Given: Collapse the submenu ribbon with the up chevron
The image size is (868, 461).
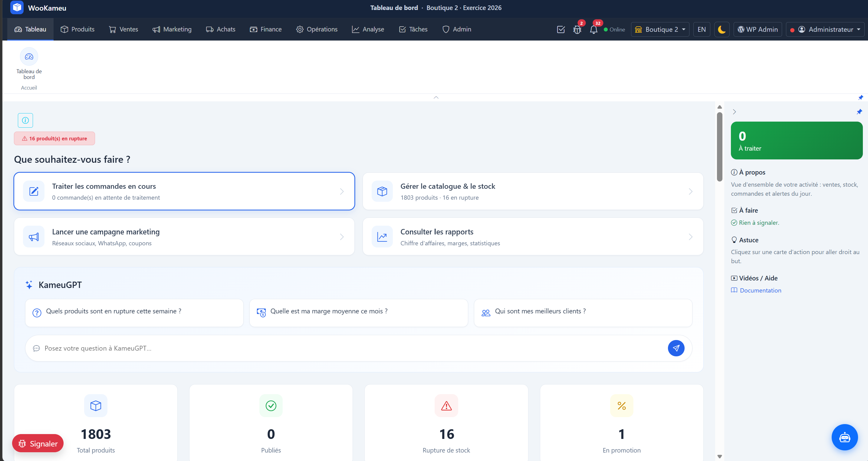Looking at the screenshot, I should 436,97.
